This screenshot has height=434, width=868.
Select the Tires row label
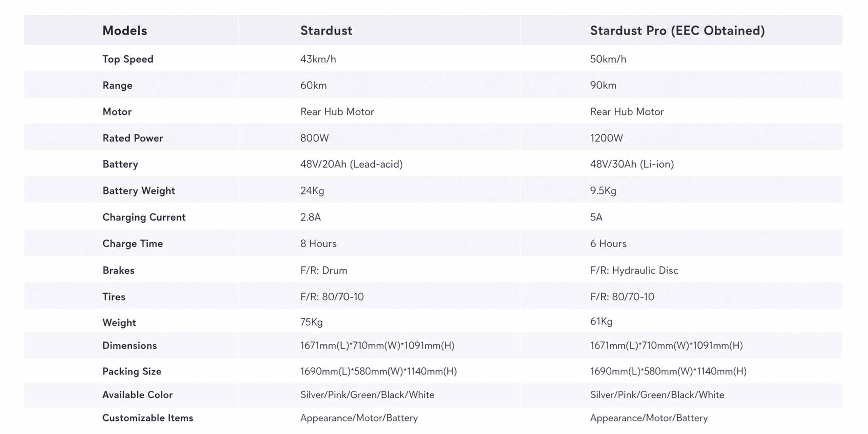coord(114,297)
